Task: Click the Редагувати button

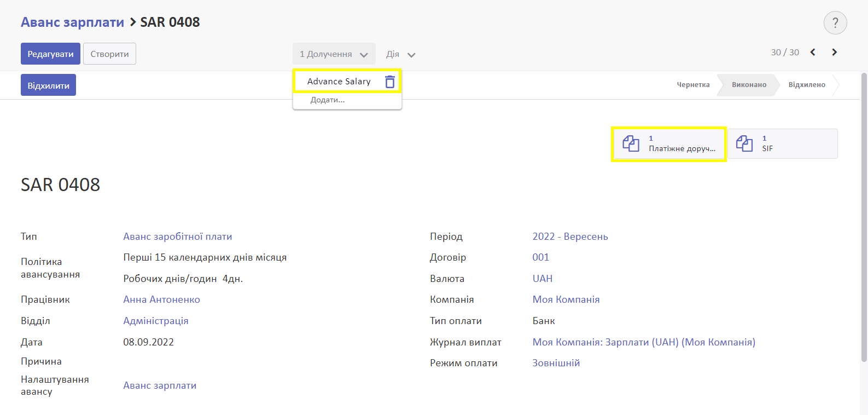Action: 50,54
